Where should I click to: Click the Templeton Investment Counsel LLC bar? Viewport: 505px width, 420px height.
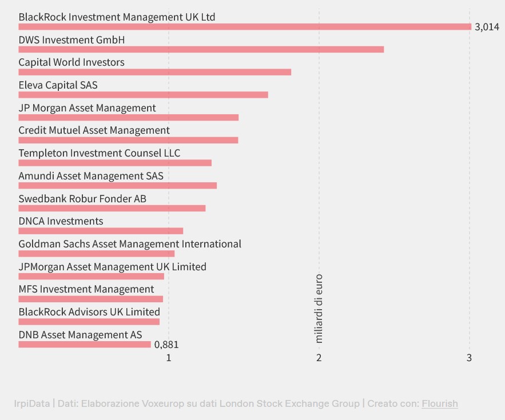115,163
